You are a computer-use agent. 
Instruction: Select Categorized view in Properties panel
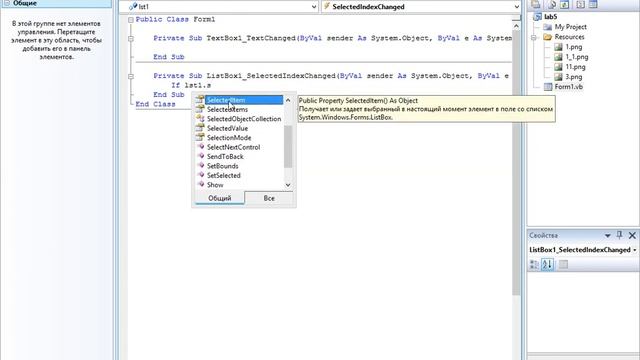click(x=534, y=264)
